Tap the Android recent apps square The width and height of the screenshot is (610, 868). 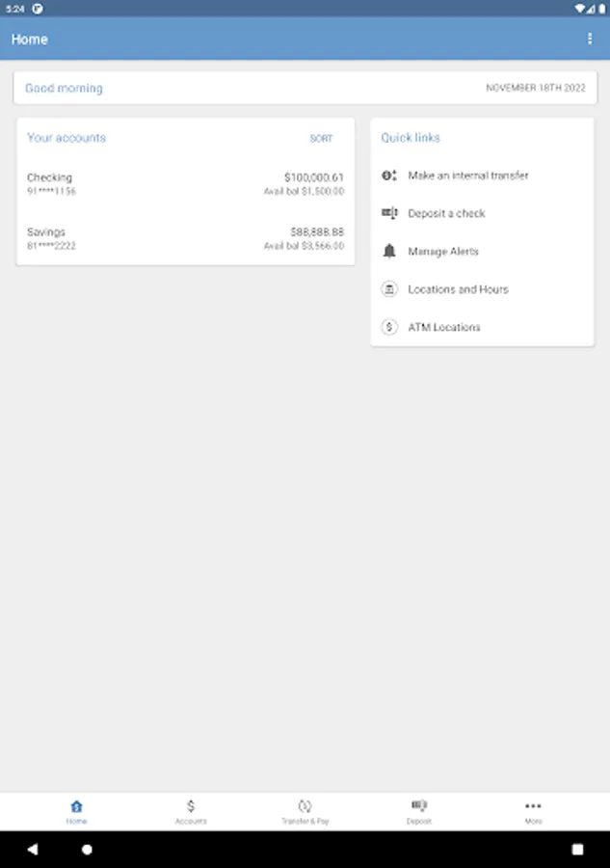coord(577,849)
